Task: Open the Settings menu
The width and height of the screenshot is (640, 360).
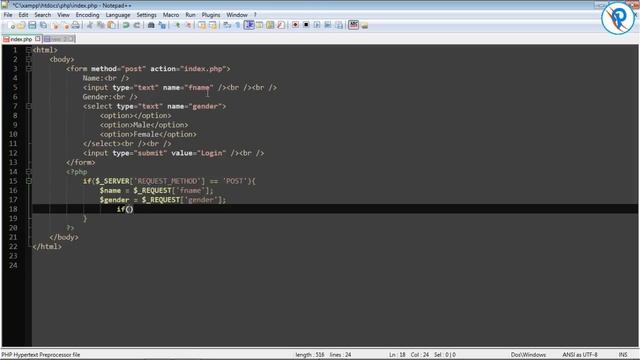Action: coord(146,15)
